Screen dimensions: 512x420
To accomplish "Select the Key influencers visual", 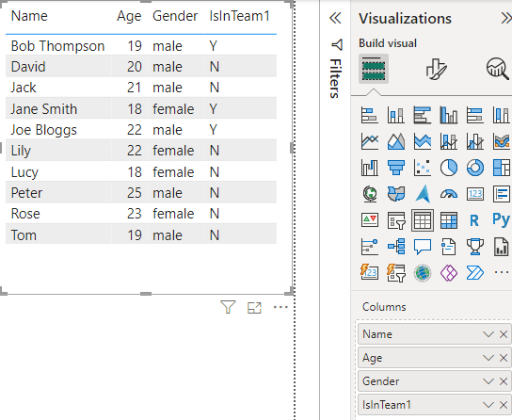I will (370, 247).
